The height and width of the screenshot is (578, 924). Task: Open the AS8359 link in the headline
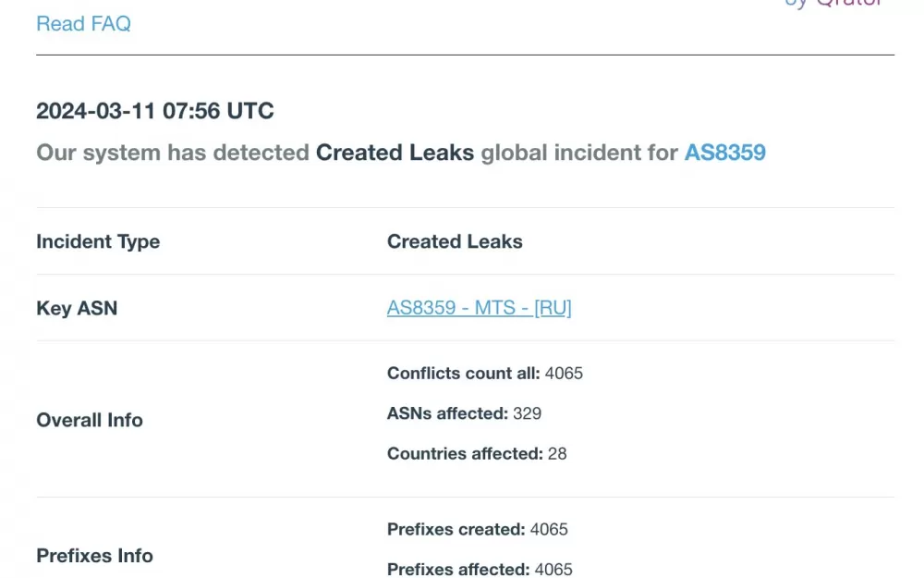coord(724,153)
